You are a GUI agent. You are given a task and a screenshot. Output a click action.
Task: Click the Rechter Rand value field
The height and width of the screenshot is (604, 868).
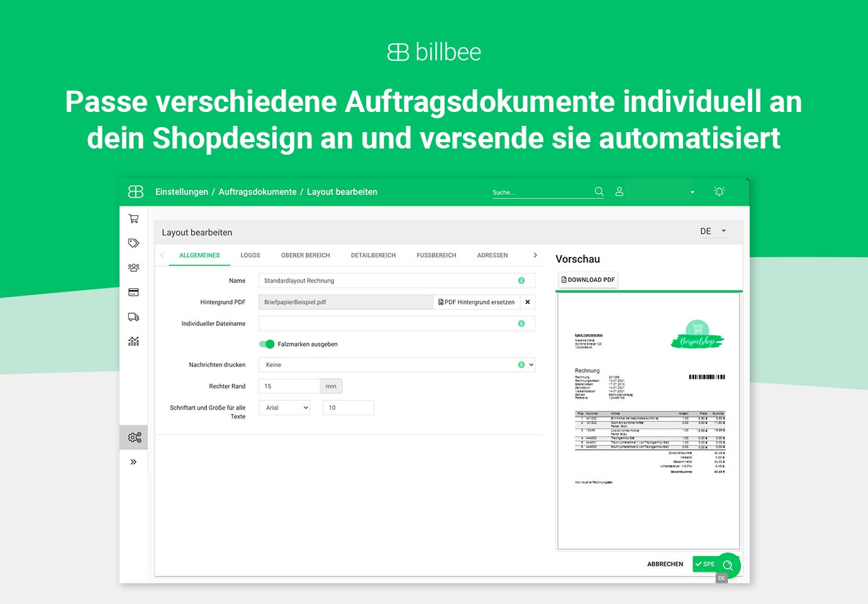click(x=289, y=386)
